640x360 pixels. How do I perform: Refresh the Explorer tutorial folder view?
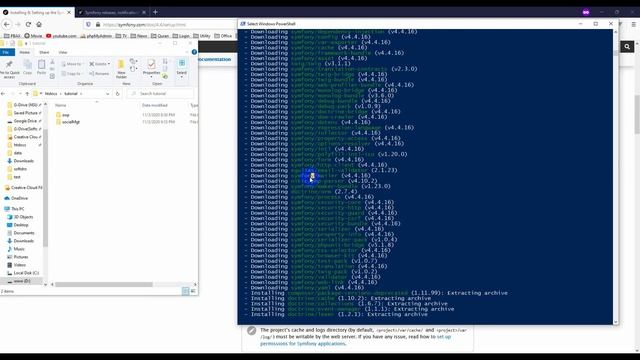(x=118, y=93)
